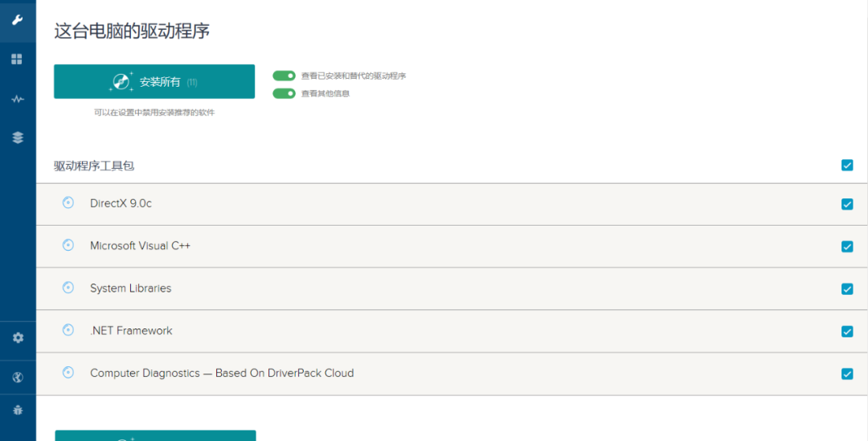Open the four-squares apps section in sidebar
Viewport: 868px width, 441px height.
(18, 59)
